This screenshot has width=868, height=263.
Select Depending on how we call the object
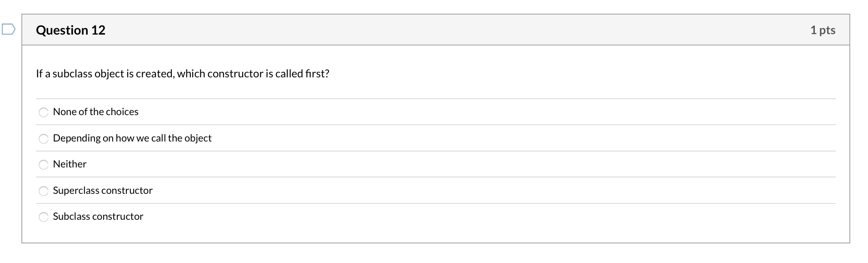[44, 138]
